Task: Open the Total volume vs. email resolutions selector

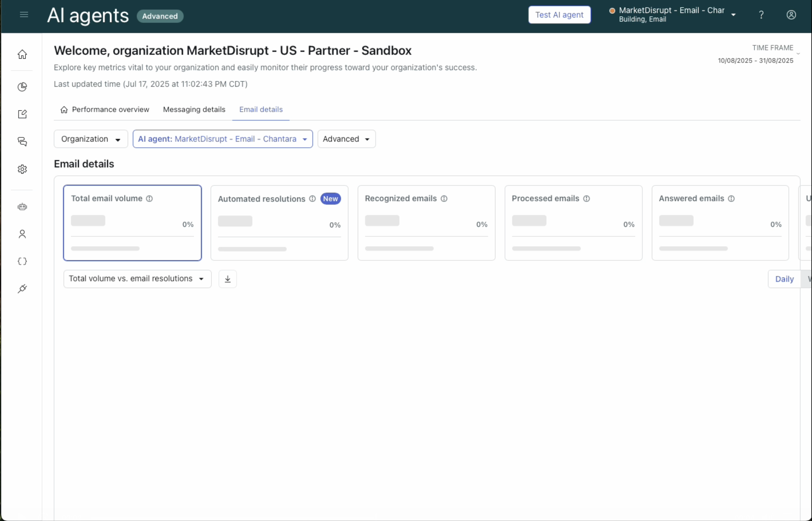Action: click(137, 279)
